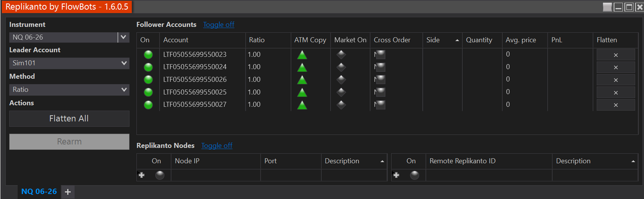The width and height of the screenshot is (644, 199).
Task: Open the Method dropdown showing Ratio
Action: coord(69,90)
